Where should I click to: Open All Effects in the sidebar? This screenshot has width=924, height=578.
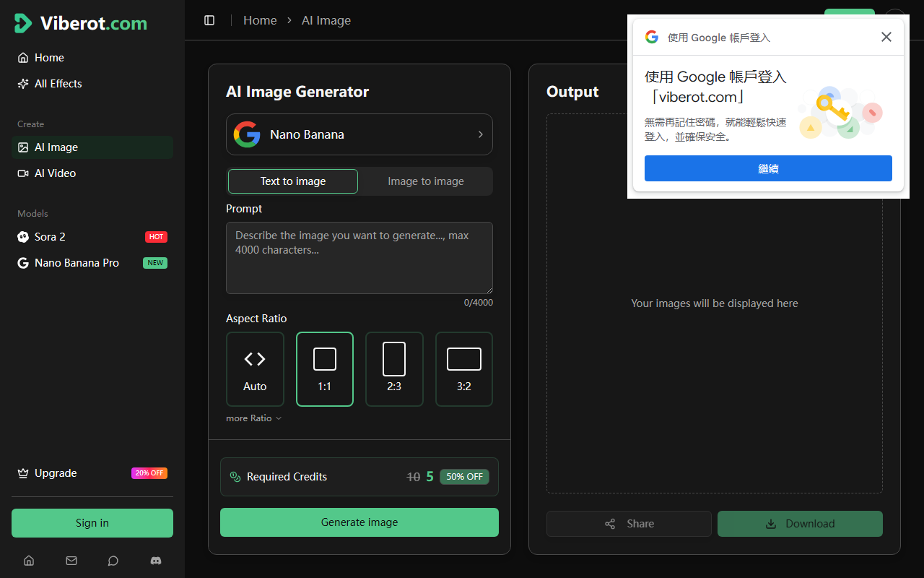[x=92, y=84]
